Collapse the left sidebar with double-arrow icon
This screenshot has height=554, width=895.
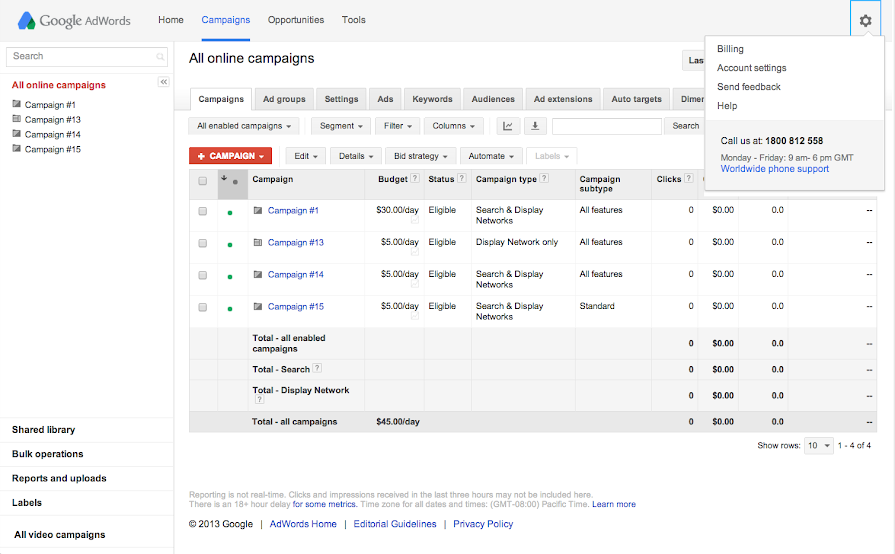tap(164, 82)
